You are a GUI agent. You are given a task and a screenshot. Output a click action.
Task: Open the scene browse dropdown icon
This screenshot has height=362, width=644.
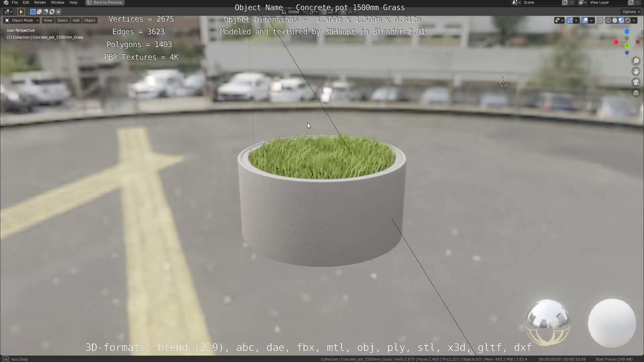[x=516, y=3]
